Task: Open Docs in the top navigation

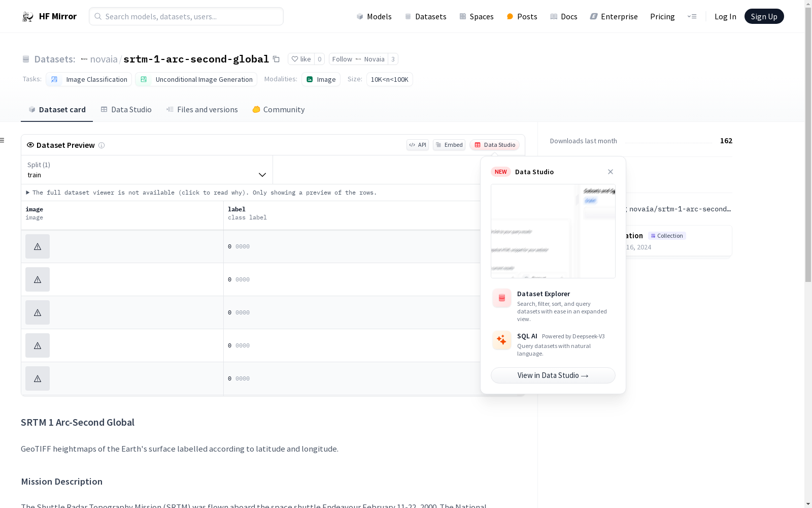Action: [564, 16]
